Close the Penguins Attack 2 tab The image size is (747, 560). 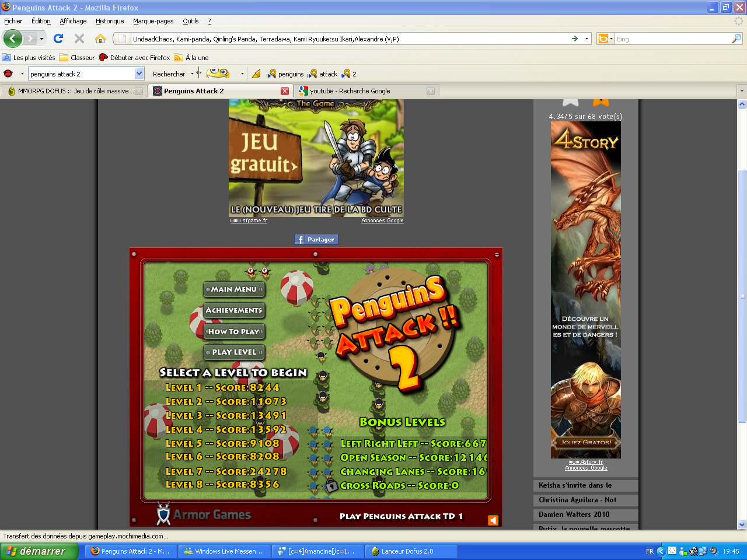point(285,91)
